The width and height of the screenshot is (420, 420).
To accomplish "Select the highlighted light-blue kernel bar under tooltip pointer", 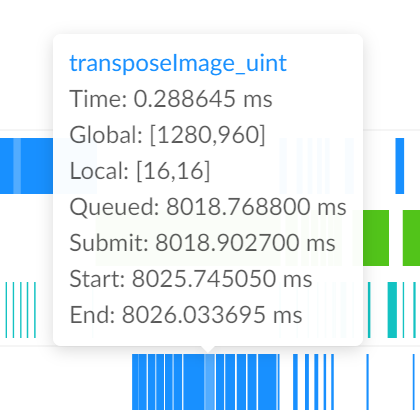I will [x=209, y=382].
